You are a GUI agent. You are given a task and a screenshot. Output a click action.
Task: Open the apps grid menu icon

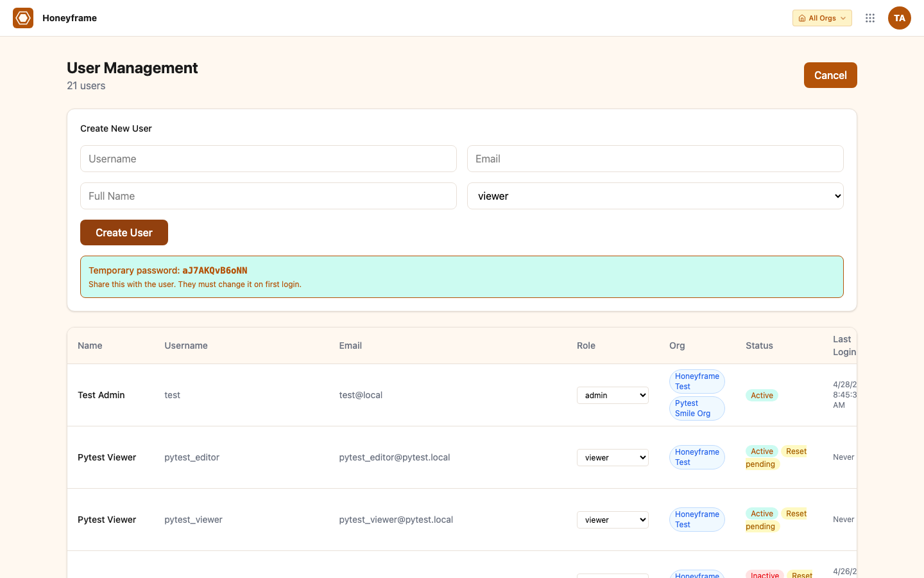tap(870, 18)
